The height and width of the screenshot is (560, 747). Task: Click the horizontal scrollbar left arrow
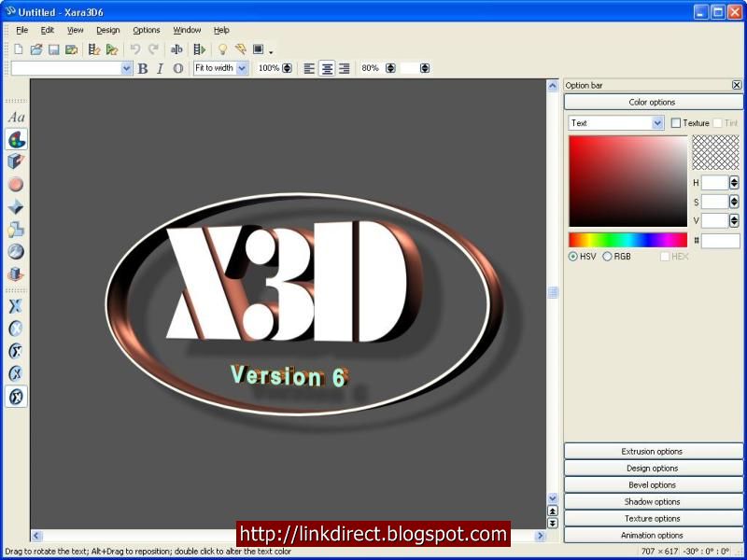coord(36,536)
